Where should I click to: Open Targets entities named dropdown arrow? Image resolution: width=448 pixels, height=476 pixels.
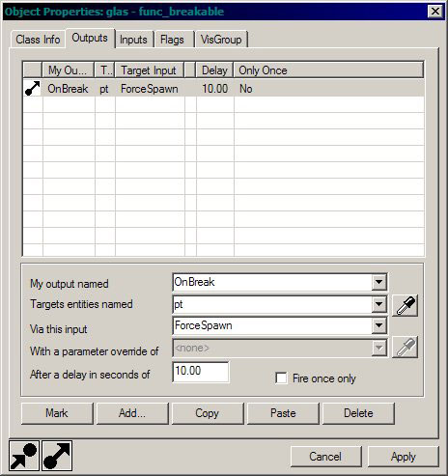click(379, 304)
